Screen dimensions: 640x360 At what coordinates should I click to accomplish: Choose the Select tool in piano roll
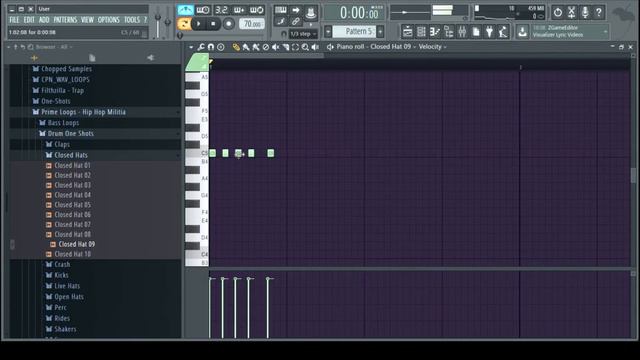(296, 47)
